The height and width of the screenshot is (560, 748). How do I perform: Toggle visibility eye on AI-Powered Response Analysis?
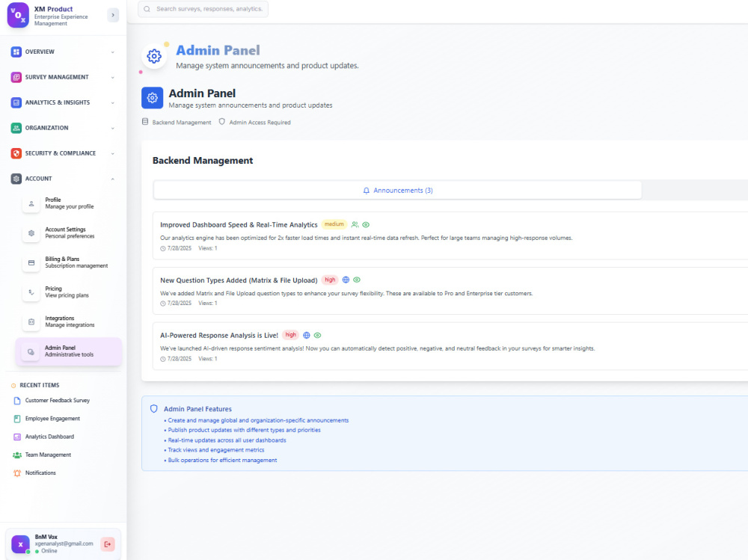coord(318,336)
